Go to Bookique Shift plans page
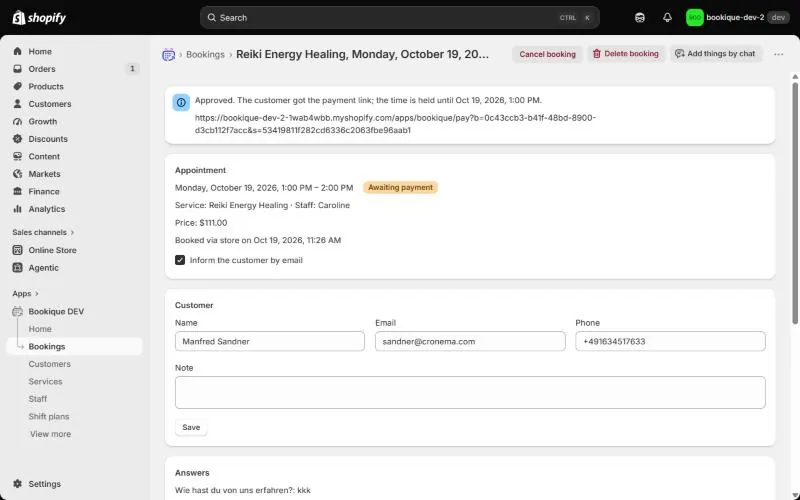 48,416
